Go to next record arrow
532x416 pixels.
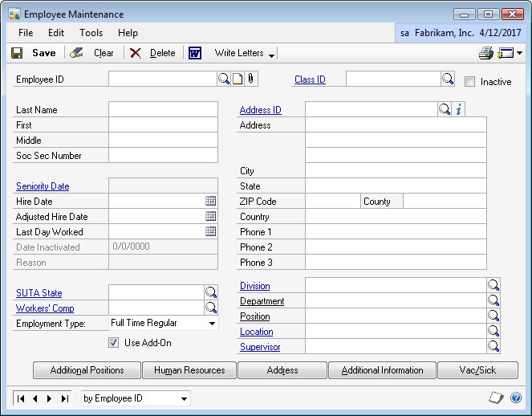(50, 398)
